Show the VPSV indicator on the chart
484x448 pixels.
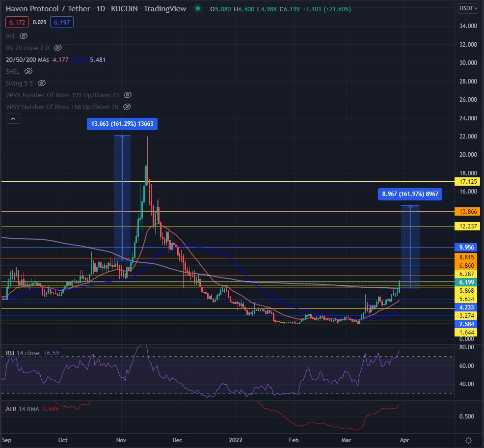[x=127, y=107]
